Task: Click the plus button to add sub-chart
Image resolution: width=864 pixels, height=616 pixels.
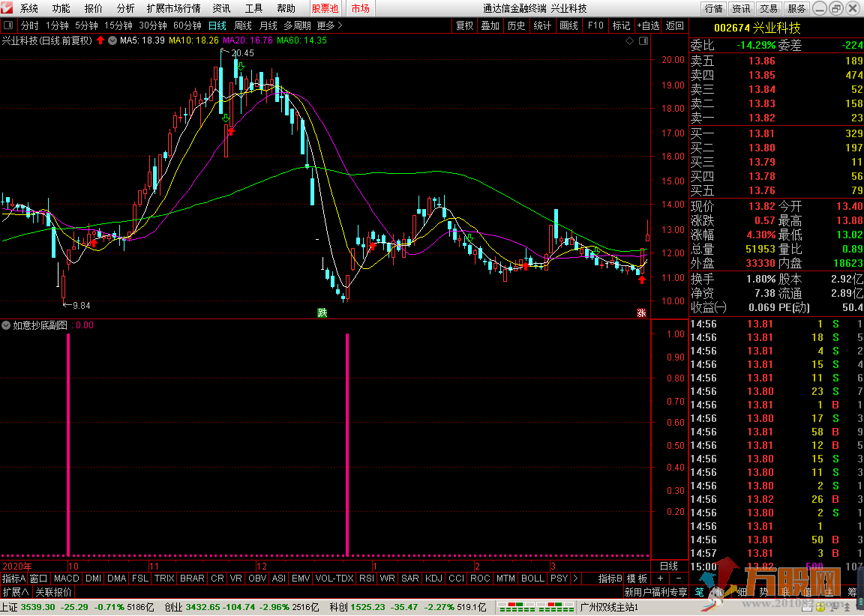Action: (660, 578)
